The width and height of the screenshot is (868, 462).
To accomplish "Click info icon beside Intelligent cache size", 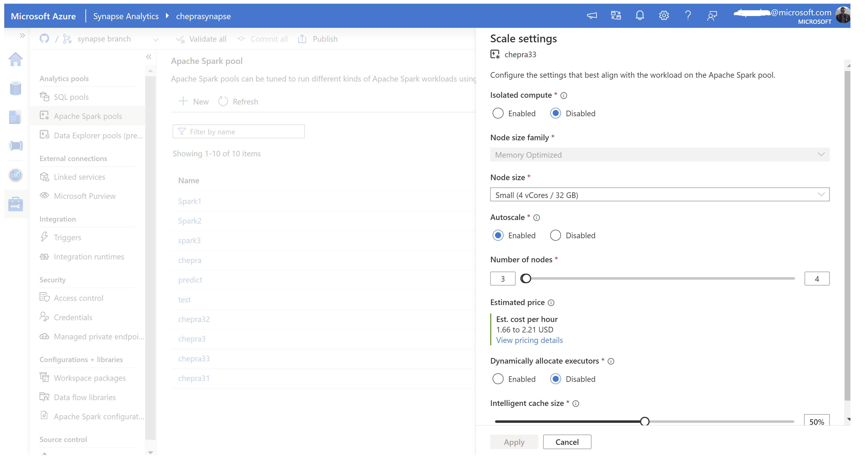I will tap(576, 404).
